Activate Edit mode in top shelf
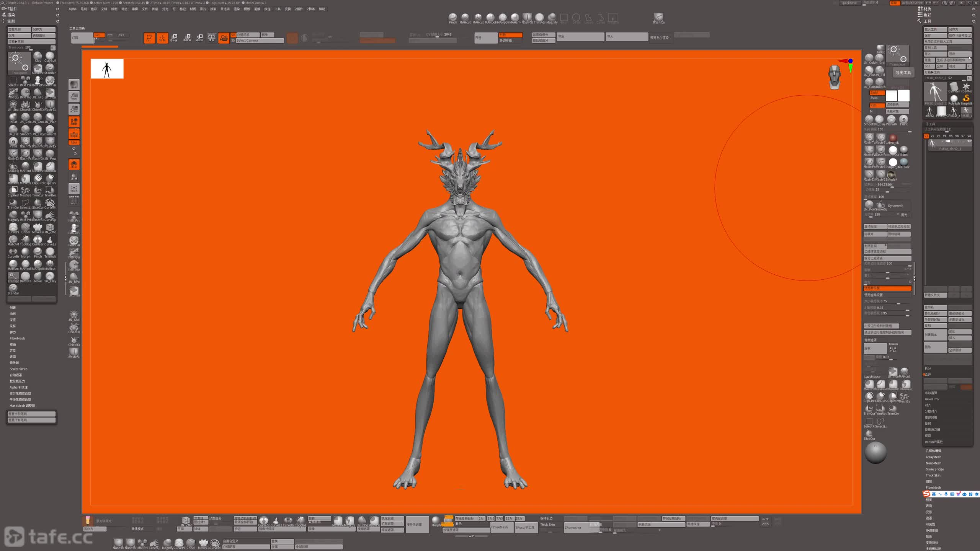The height and width of the screenshot is (551, 980). 149,38
